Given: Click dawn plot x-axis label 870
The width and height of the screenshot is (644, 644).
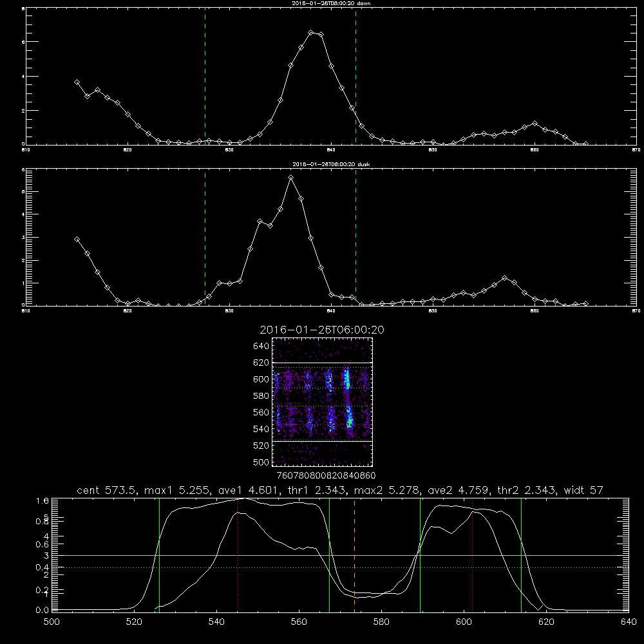Looking at the screenshot, I should point(636,150).
